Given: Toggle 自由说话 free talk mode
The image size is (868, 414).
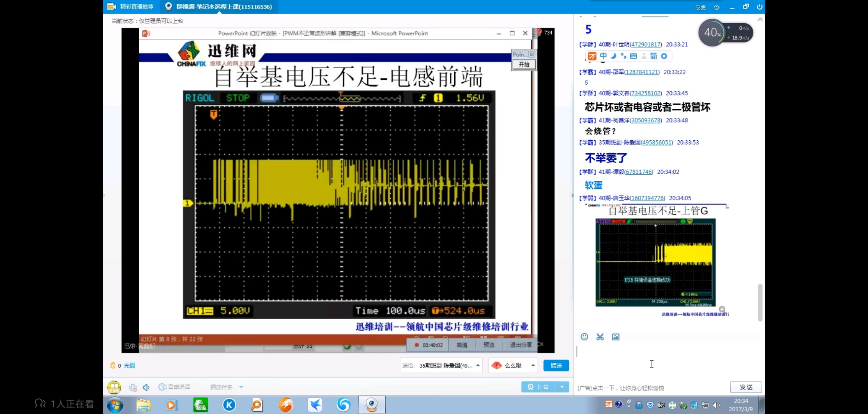Looking at the screenshot, I should (175, 387).
